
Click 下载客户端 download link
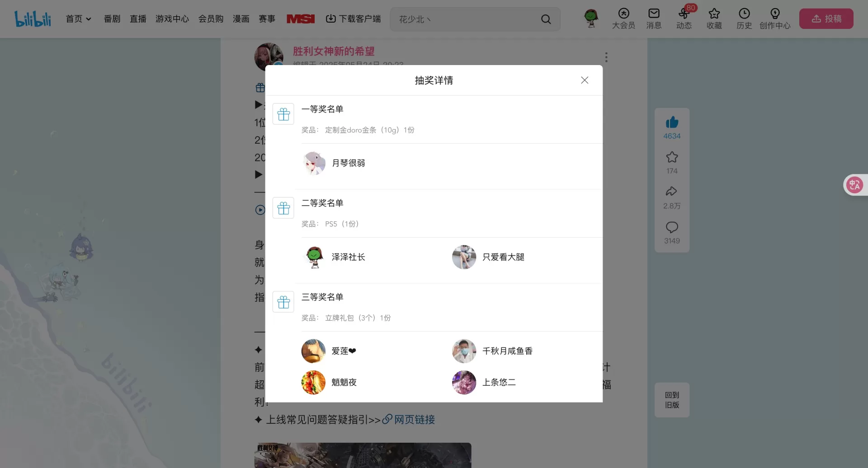(354, 19)
